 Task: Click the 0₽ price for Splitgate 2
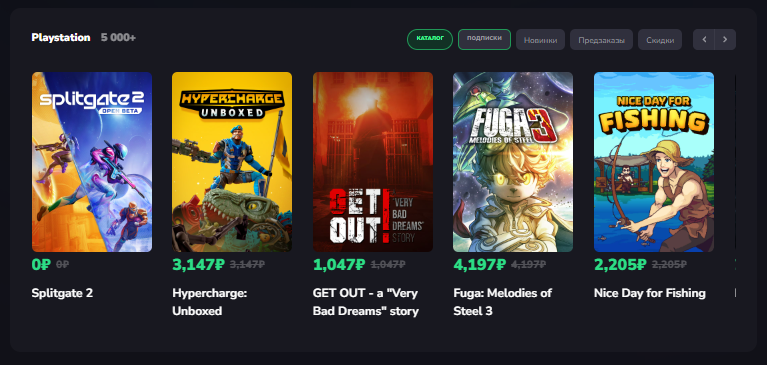tap(41, 264)
